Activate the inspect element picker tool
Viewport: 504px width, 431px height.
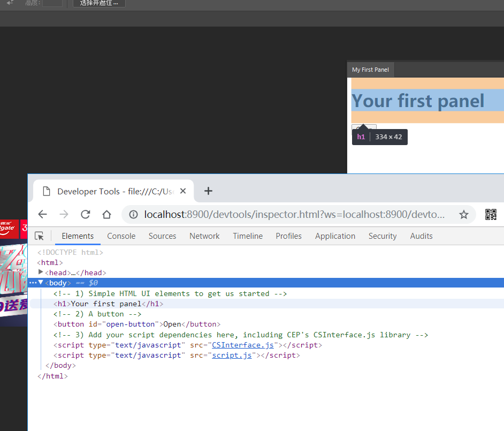[39, 236]
